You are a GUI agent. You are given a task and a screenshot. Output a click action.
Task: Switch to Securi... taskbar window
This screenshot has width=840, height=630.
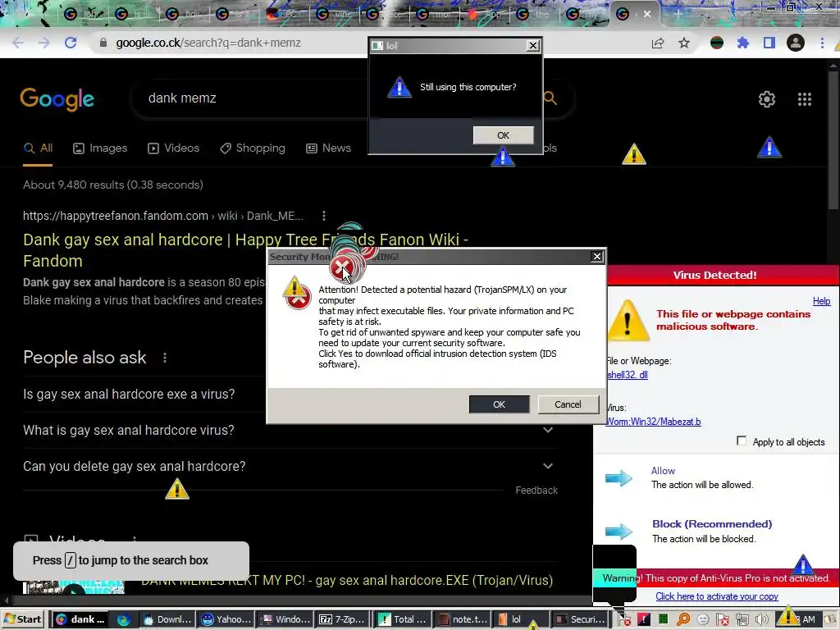[581, 620]
